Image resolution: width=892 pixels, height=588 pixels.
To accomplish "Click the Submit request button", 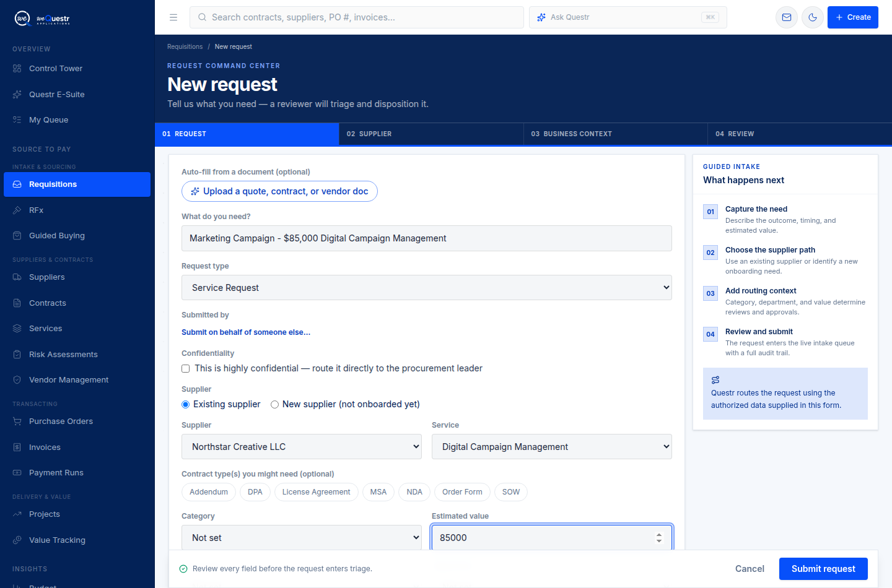I will [x=823, y=569].
